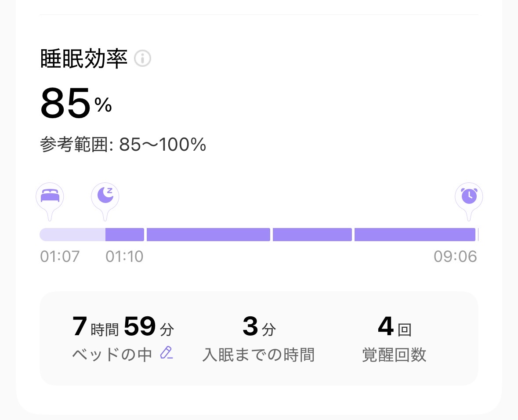
Task: Tap the alarm clock wake-up marker icon
Action: [469, 201]
